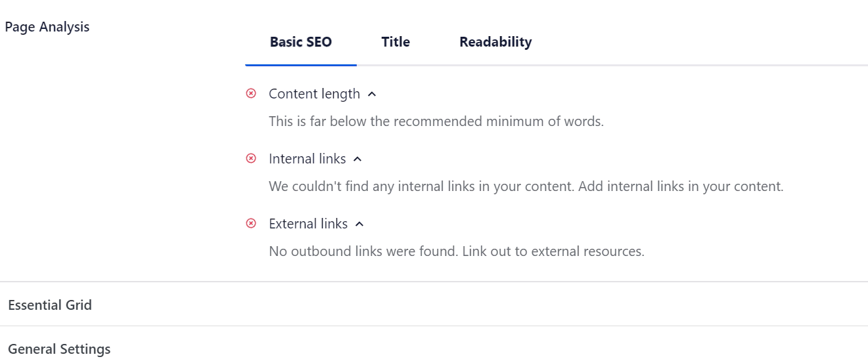Click the Internal links heading
Viewport: 868px width, 361px height.
click(x=307, y=159)
